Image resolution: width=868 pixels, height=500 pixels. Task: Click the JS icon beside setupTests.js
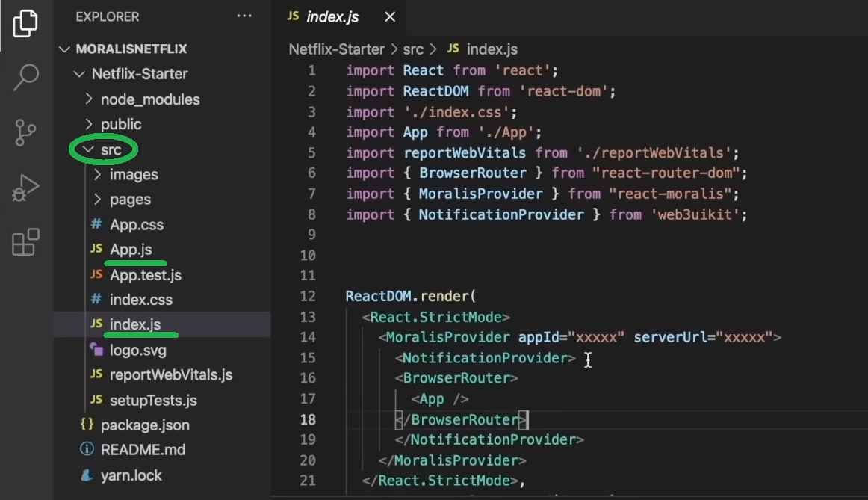[96, 399]
